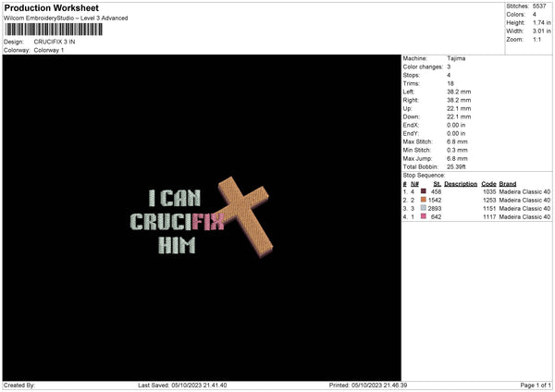Click the Page 1 of 1 label
The image size is (555, 392).
pyautogui.click(x=536, y=385)
